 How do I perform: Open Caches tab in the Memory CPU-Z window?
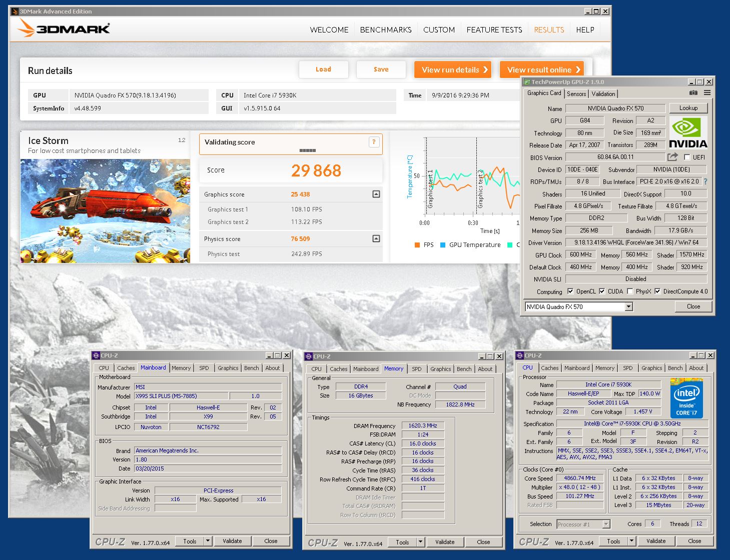pyautogui.click(x=338, y=369)
